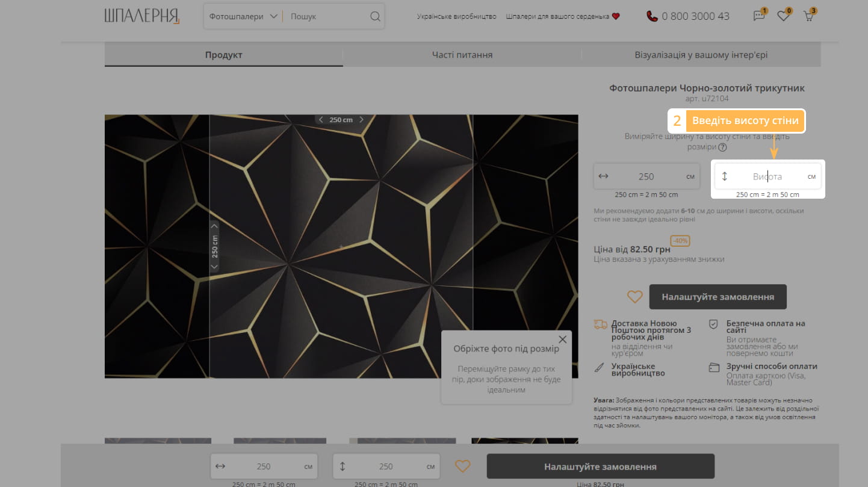Open the shopping cart icon

808,16
